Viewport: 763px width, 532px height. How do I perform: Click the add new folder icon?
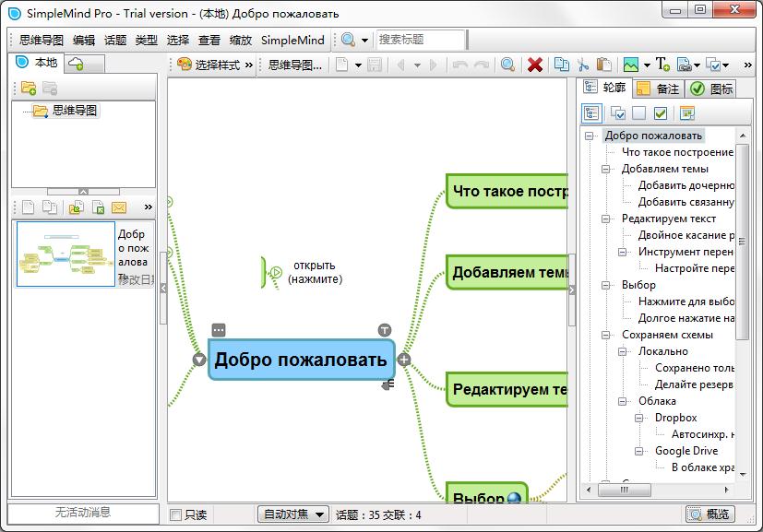click(29, 89)
